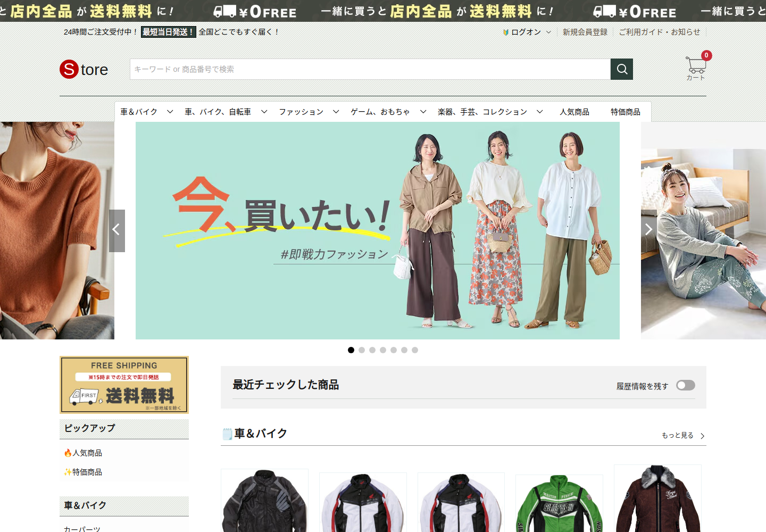Click the Store logo
The width and height of the screenshot is (766, 532).
click(x=84, y=69)
